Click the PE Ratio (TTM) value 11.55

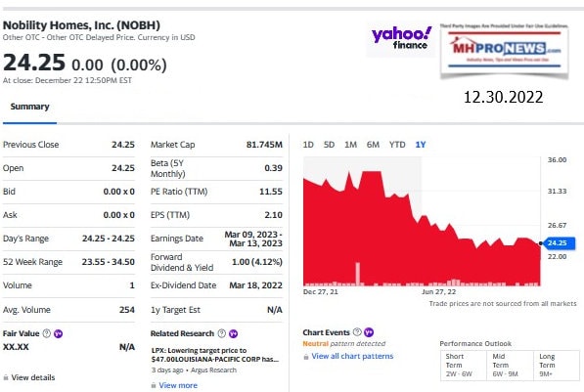pos(271,192)
